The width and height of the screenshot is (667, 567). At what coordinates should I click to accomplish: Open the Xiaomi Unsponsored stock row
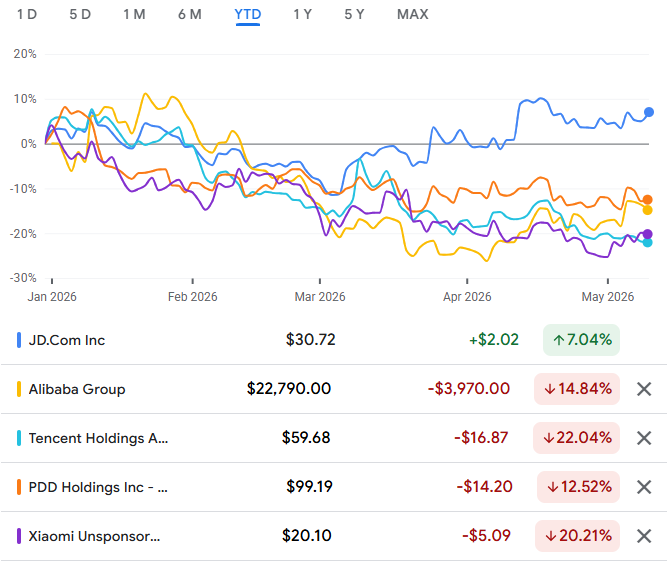click(334, 536)
